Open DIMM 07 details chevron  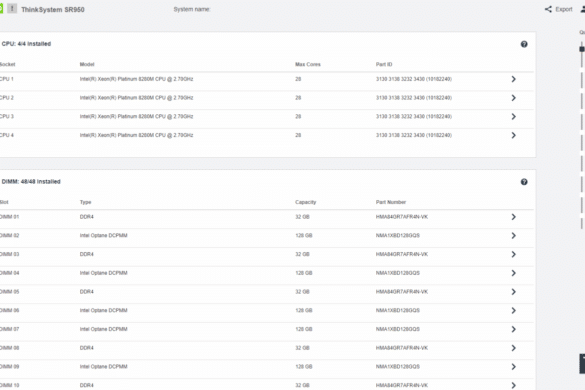pyautogui.click(x=513, y=329)
